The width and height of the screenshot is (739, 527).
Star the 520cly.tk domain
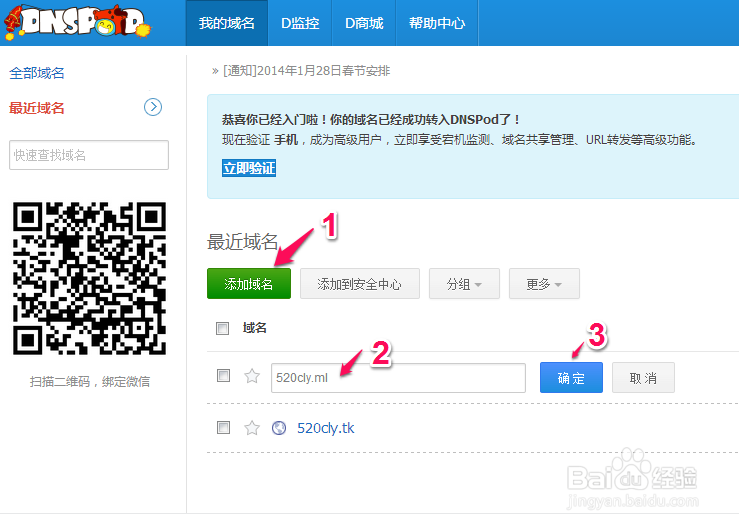coord(252,428)
